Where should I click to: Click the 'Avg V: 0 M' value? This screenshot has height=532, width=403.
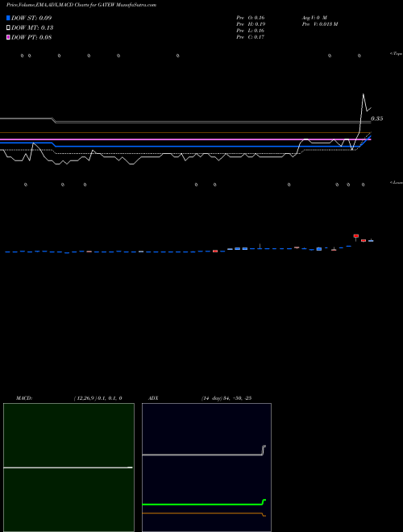pos(314,18)
